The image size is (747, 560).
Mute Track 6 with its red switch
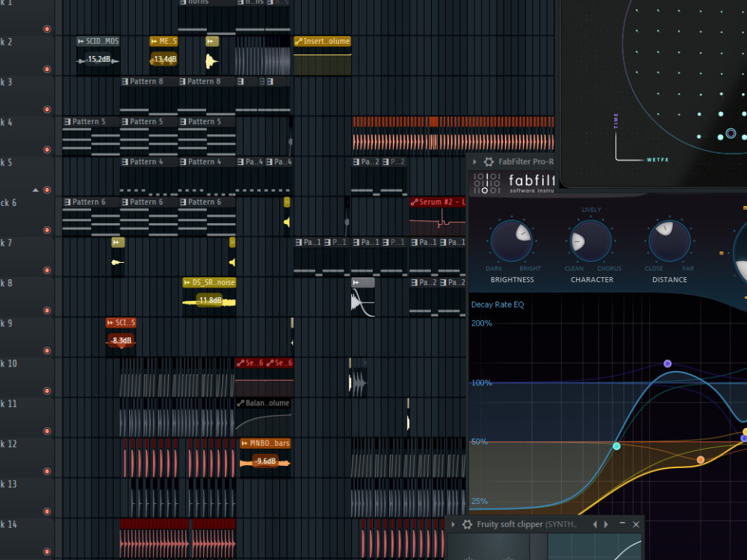(x=46, y=230)
